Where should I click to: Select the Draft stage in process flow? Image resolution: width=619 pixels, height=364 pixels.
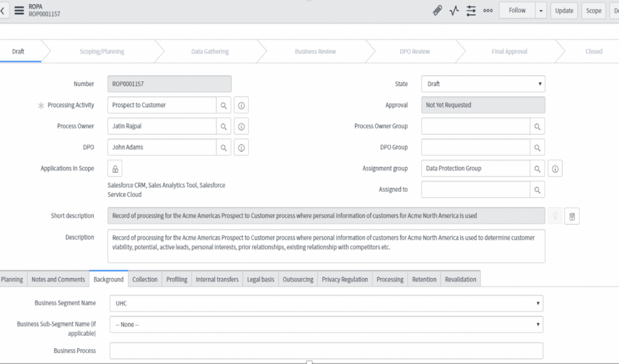(21, 52)
